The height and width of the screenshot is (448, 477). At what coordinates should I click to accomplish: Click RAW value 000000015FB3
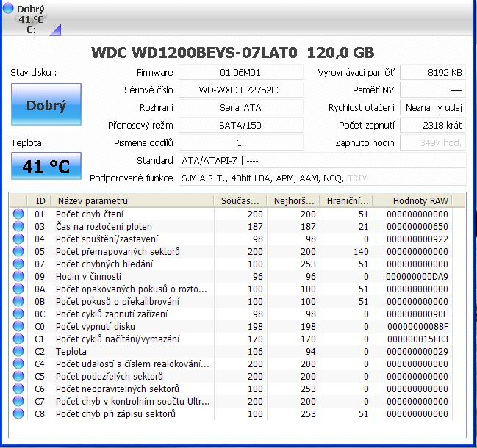(417, 339)
